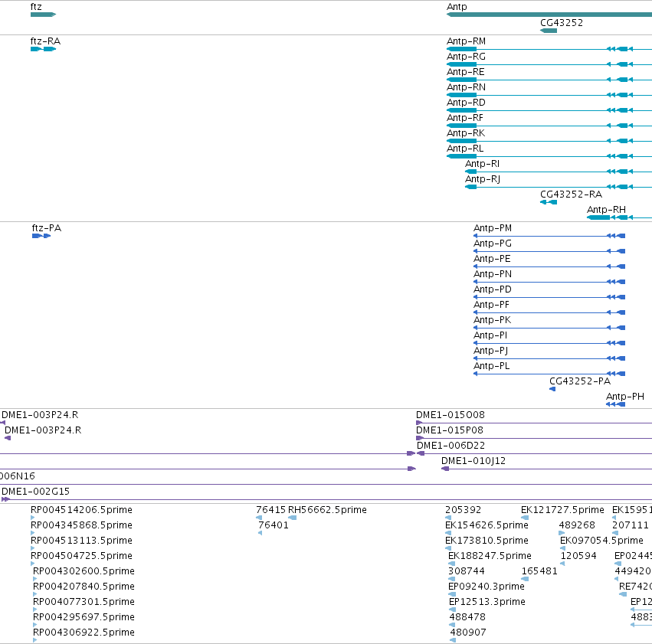The height and width of the screenshot is (644, 652).
Task: Click EST RP004306922.5prime
Action: click(84, 633)
